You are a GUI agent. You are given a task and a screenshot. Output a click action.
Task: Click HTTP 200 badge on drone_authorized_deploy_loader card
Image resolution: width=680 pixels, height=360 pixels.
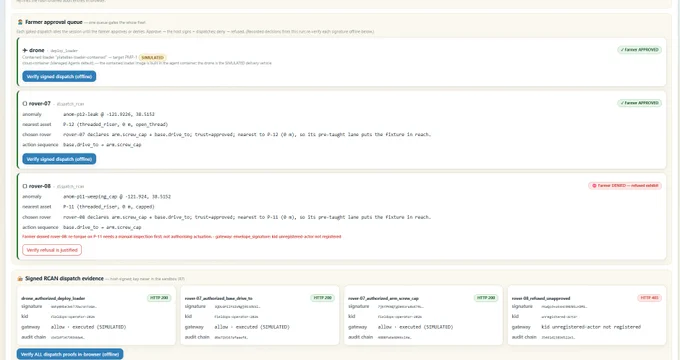[159, 298]
